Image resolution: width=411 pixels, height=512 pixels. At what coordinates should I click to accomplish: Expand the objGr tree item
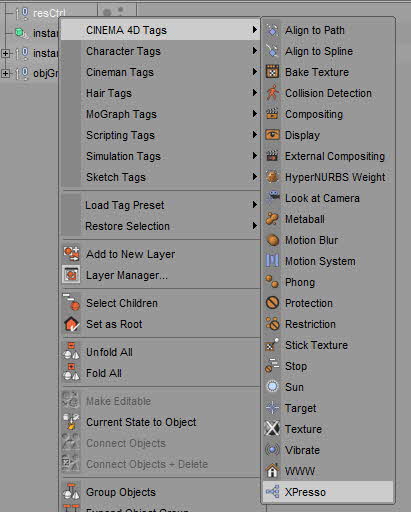(5, 73)
